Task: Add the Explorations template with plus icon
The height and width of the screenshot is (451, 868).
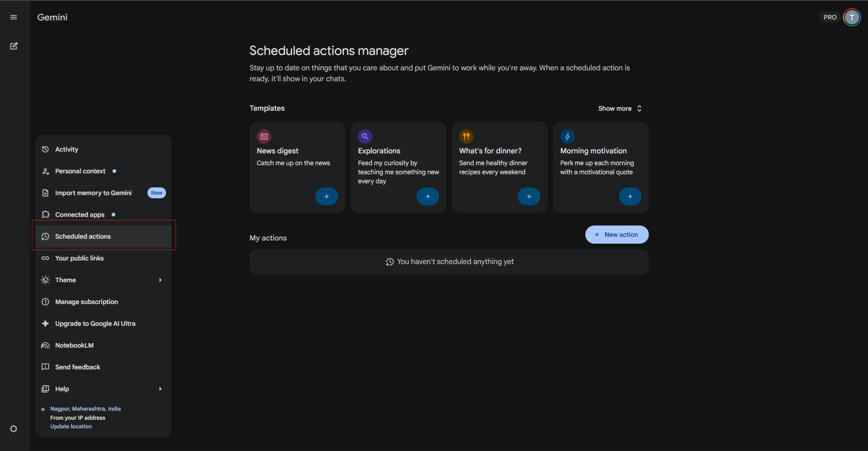Action: tap(428, 196)
